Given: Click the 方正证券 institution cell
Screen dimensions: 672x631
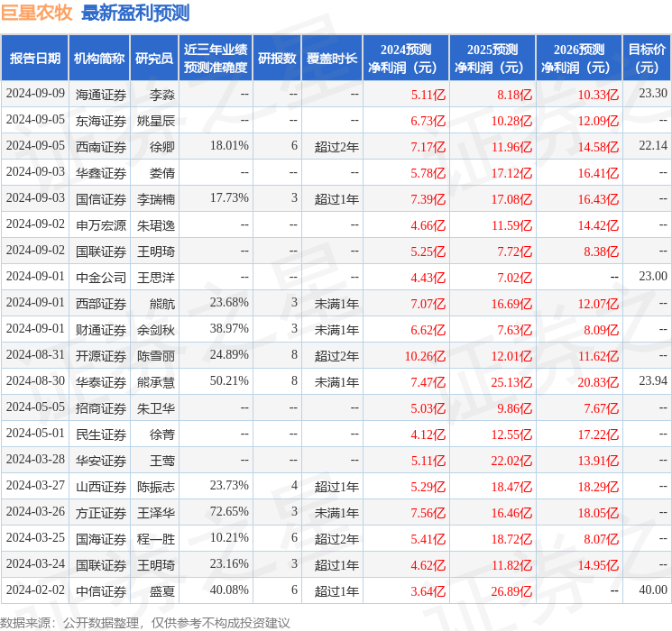Looking at the screenshot, I should [x=101, y=513].
